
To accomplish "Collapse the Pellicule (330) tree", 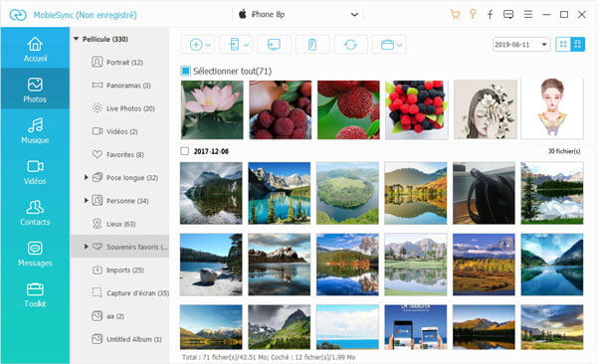I will pyautogui.click(x=76, y=39).
